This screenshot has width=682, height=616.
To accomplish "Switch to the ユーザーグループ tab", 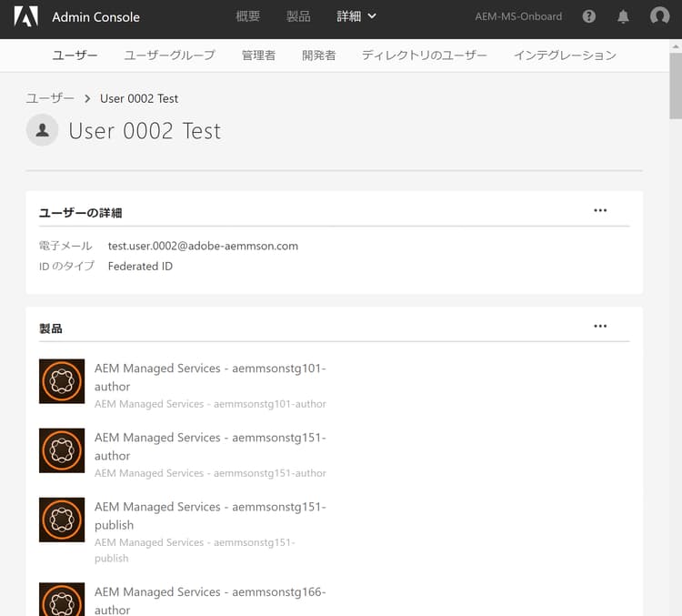I will click(x=170, y=56).
